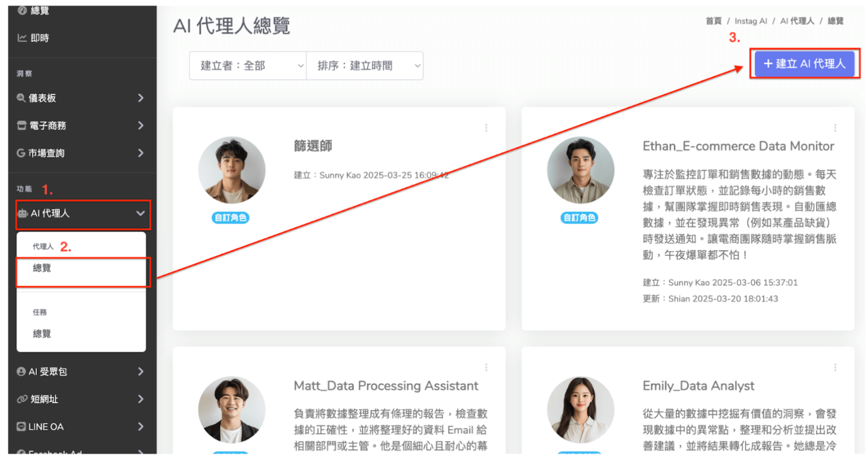Click the robot icon beside AI 代理人
The width and height of the screenshot is (868, 475).
pyautogui.click(x=23, y=213)
